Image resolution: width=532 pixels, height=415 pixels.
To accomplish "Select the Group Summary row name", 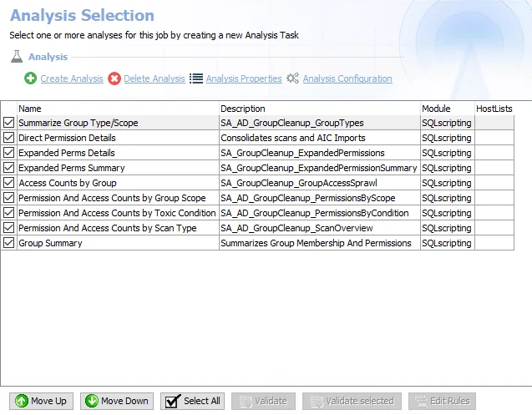I will 50,243.
